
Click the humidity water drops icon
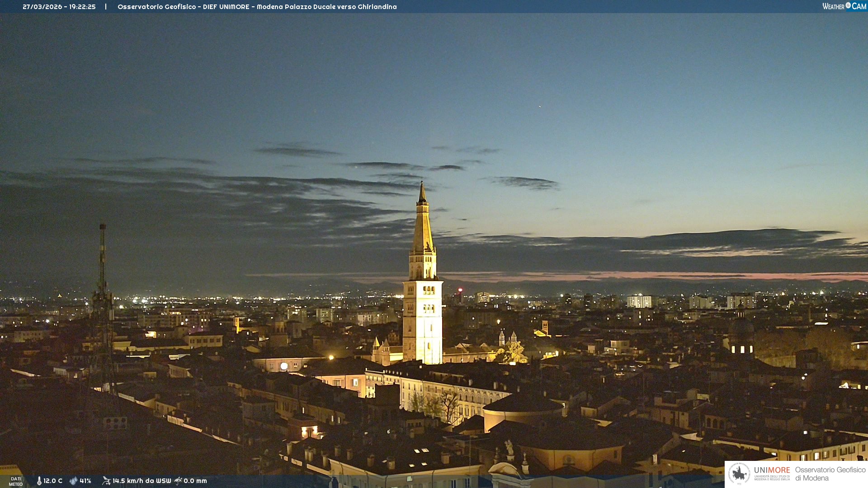(73, 481)
